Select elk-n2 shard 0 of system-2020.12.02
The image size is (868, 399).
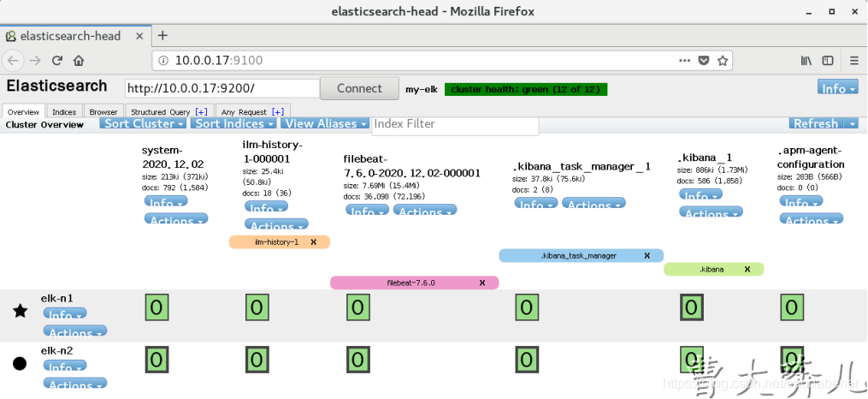[x=156, y=360]
